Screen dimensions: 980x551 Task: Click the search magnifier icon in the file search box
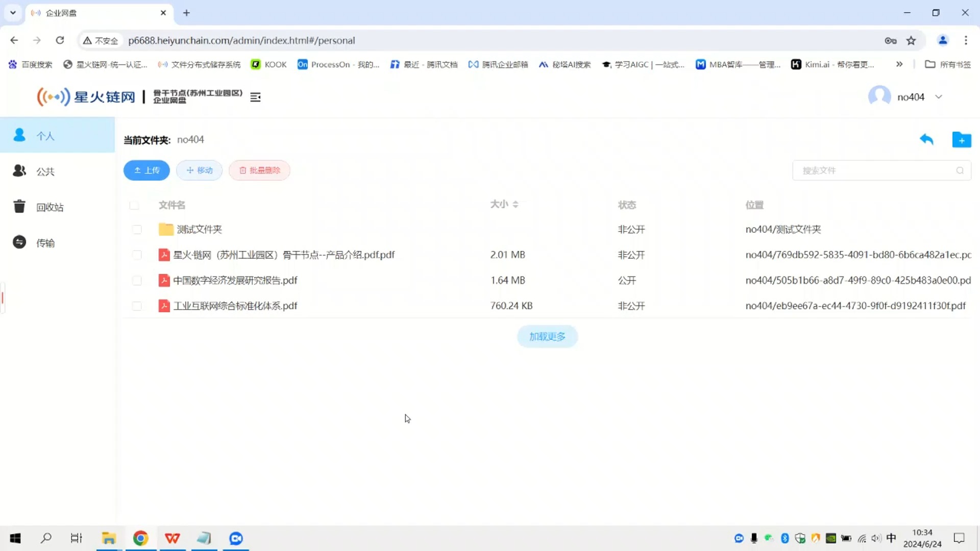click(x=960, y=170)
